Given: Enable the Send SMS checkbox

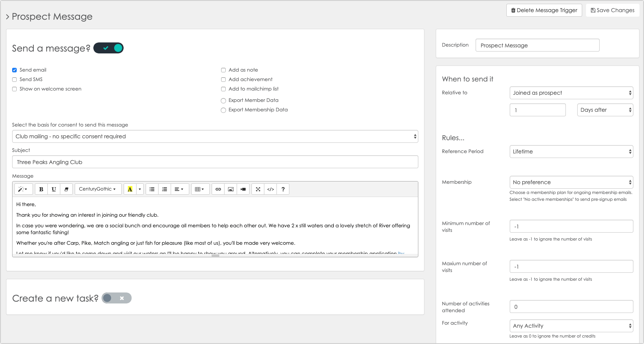Looking at the screenshot, I should coord(14,80).
